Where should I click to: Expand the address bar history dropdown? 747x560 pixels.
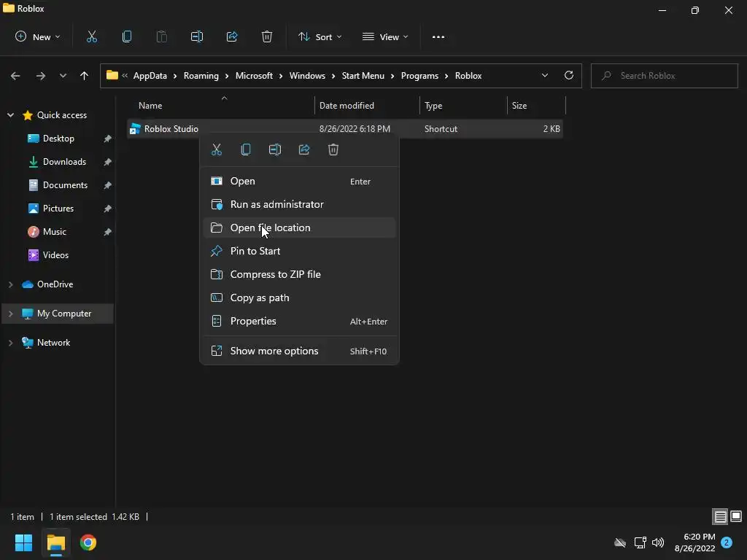(544, 75)
